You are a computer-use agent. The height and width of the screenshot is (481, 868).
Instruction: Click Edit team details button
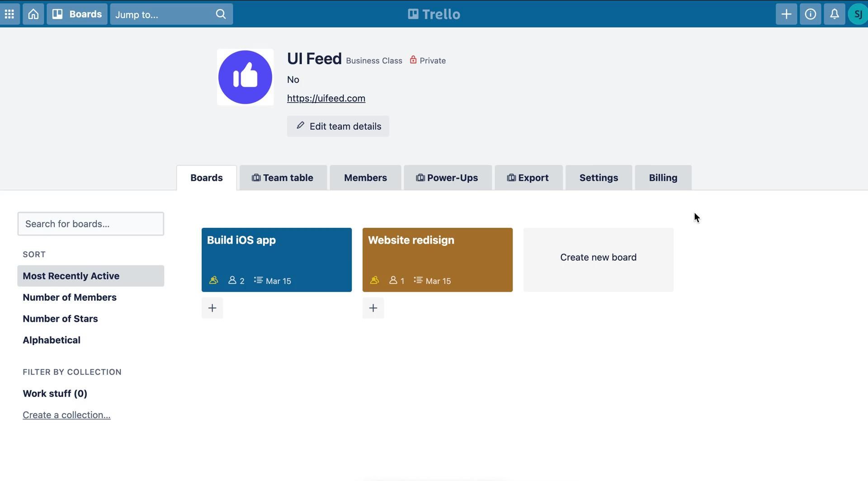tap(338, 126)
